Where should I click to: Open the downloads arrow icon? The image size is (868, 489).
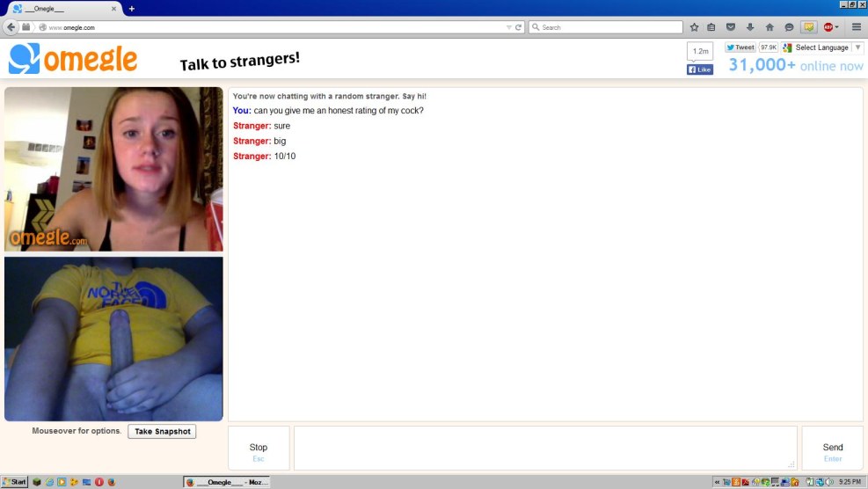tap(750, 27)
